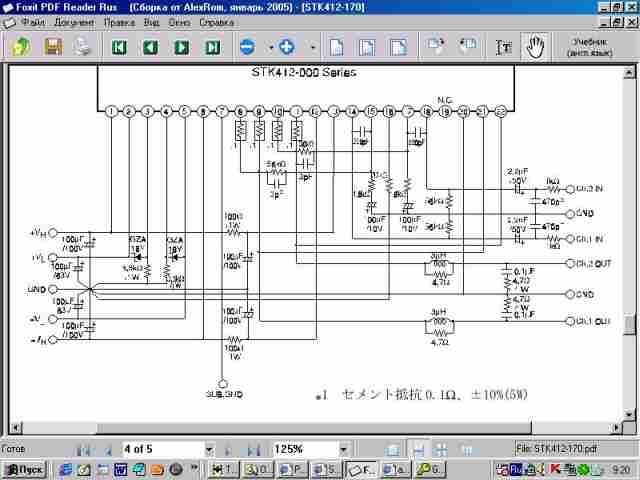Open the Справка menu

click(x=217, y=21)
